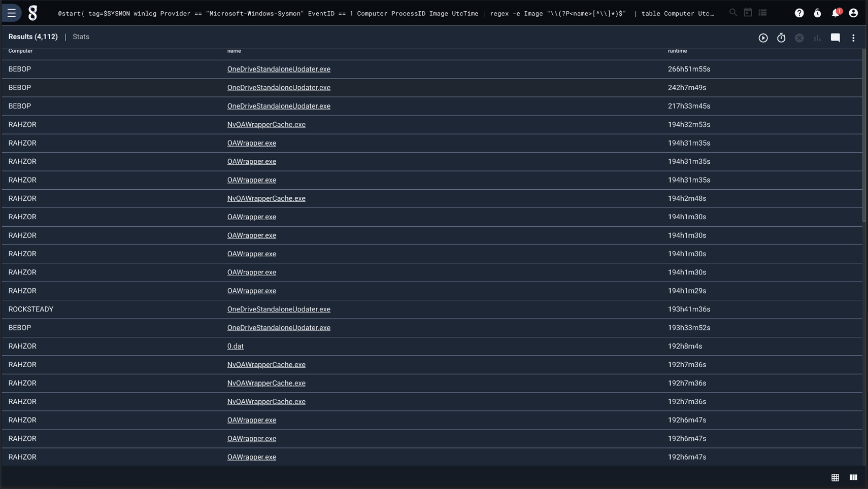Select the 242h7m49s runtime cell
Image resolution: width=868 pixels, height=489 pixels.
coord(687,88)
